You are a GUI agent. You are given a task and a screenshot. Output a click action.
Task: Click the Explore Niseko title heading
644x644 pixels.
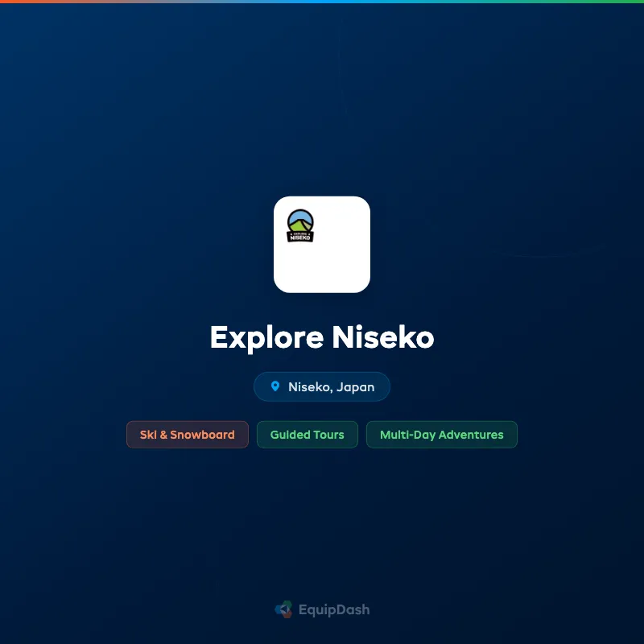coord(322,338)
